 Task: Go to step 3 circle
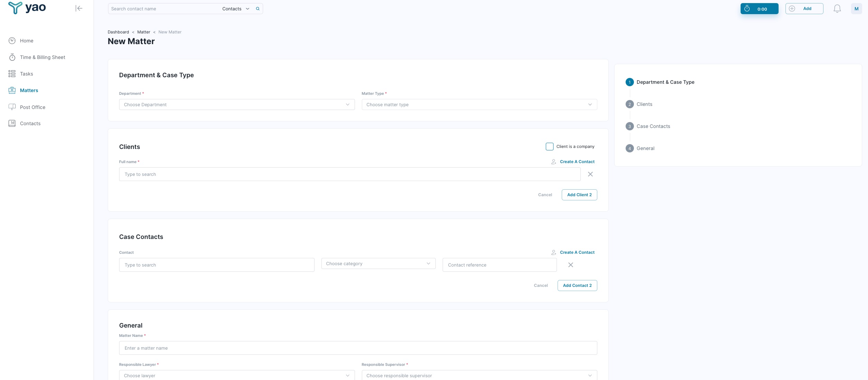point(630,126)
